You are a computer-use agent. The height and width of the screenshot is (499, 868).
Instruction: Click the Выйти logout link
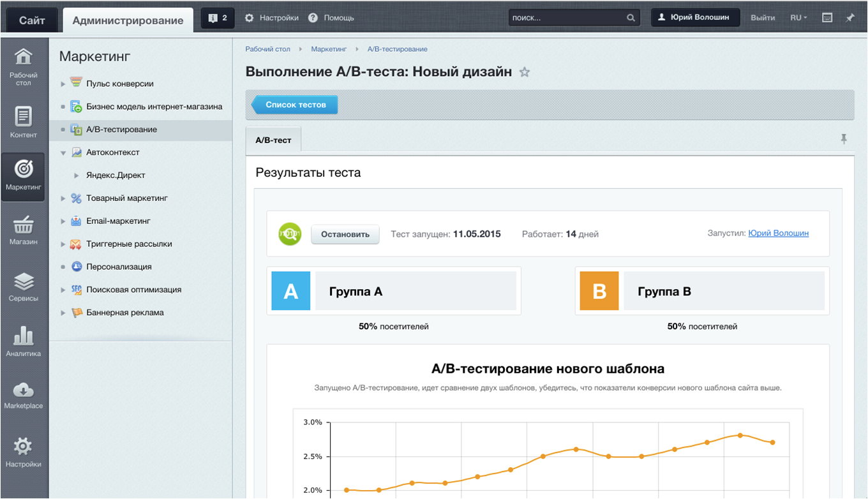pyautogui.click(x=763, y=18)
